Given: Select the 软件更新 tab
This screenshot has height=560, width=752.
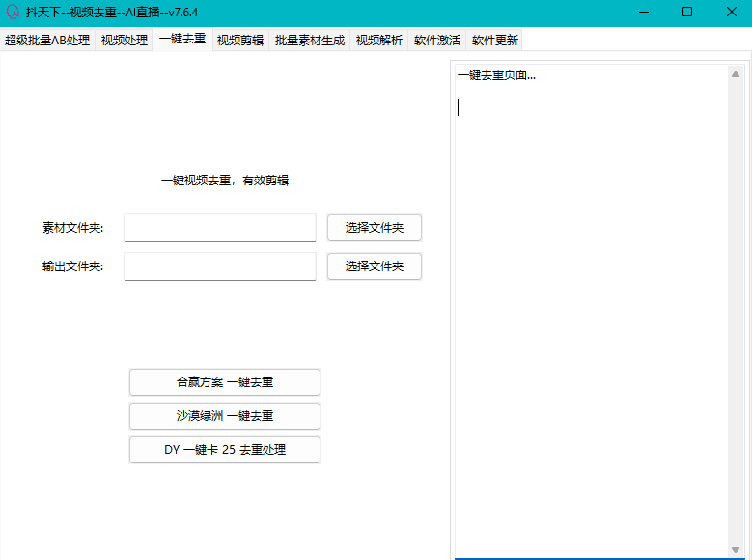Looking at the screenshot, I should pos(495,41).
